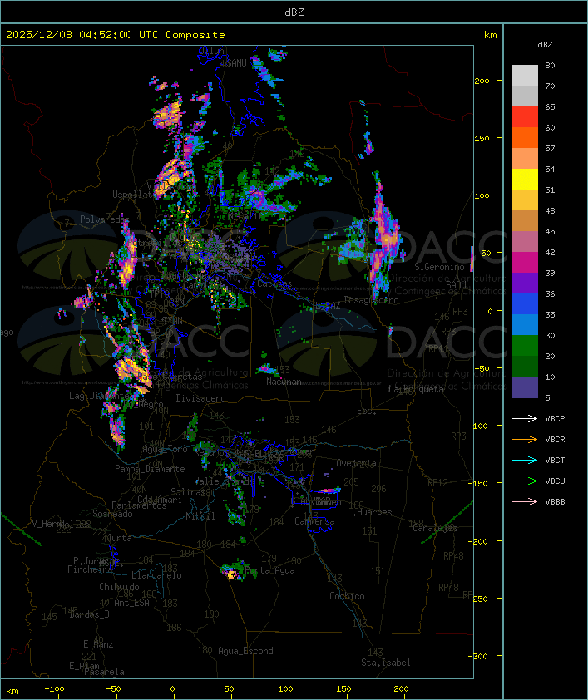Image resolution: width=588 pixels, height=700 pixels.
Task: Click the Nacunan place label
Action: (284, 382)
